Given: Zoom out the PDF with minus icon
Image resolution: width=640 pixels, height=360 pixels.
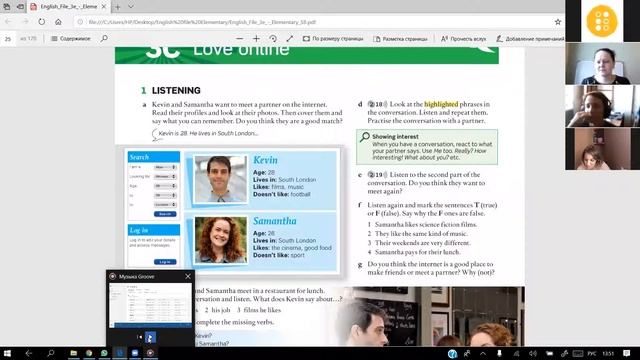Looking at the screenshot, I should point(240,38).
